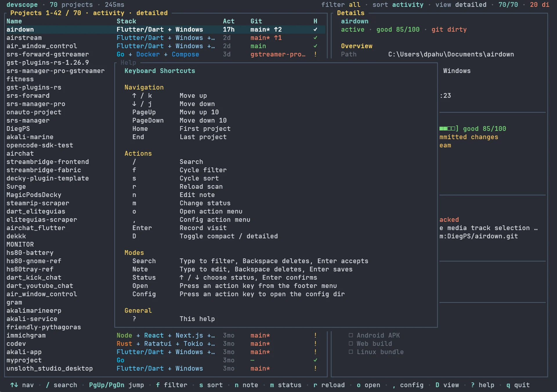The image size is (557, 392).
Task: Select the gst-plugins-rs-1.26.9 project
Action: pyautogui.click(x=48, y=63)
